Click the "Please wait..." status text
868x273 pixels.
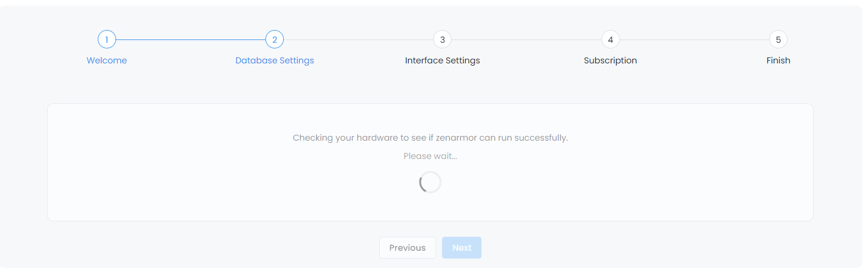click(x=430, y=156)
